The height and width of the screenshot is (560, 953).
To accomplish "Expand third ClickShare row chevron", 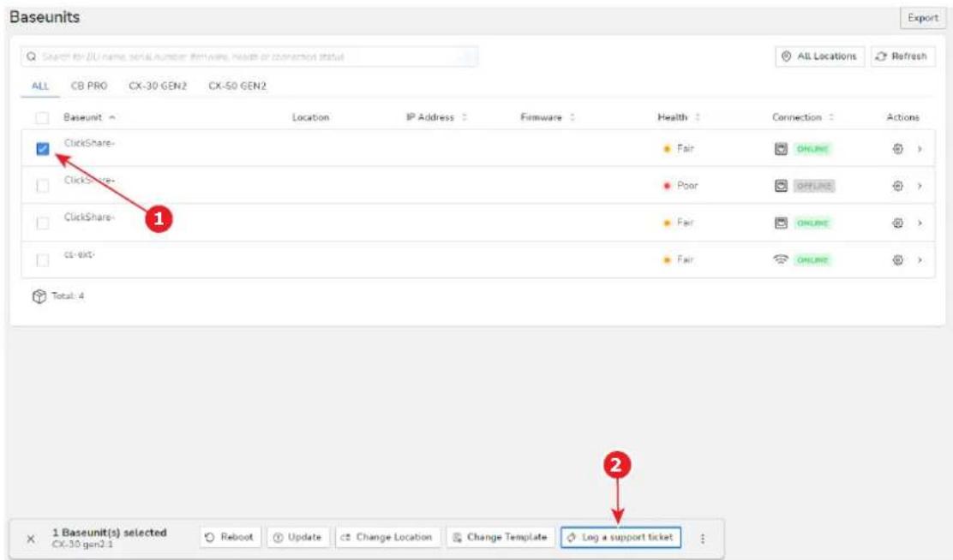I will click(x=920, y=223).
